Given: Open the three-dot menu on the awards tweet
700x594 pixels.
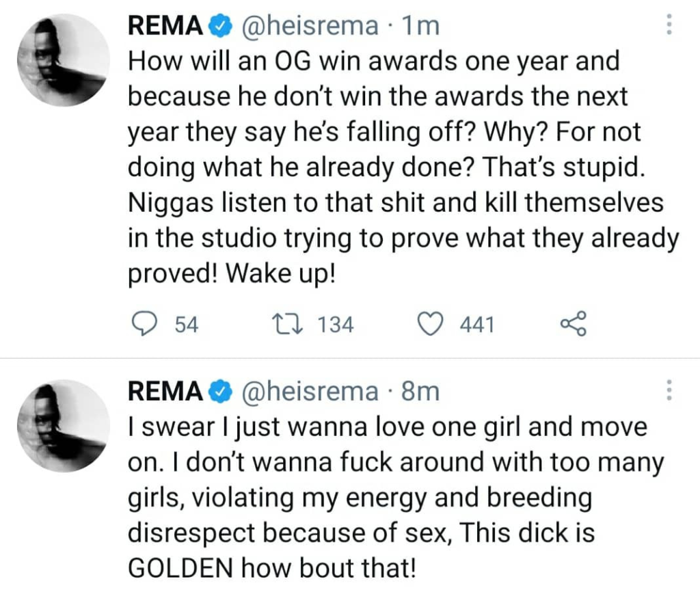Looking at the screenshot, I should pos(669,25).
